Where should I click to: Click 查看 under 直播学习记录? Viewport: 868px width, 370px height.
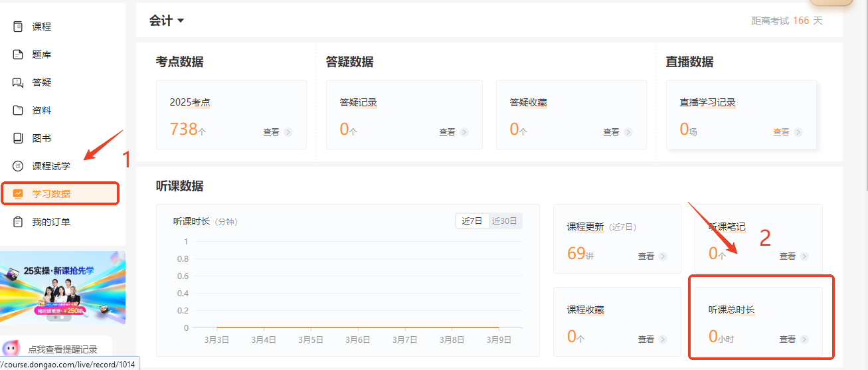[x=798, y=132]
